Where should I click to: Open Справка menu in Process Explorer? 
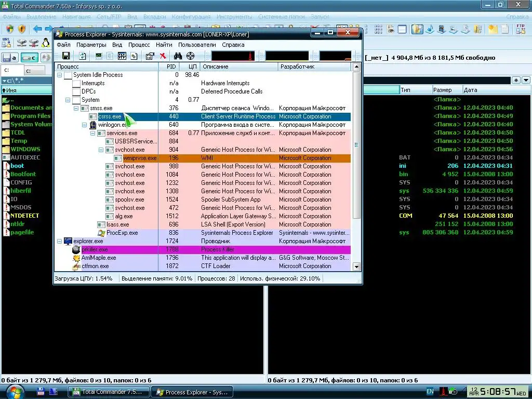[233, 45]
